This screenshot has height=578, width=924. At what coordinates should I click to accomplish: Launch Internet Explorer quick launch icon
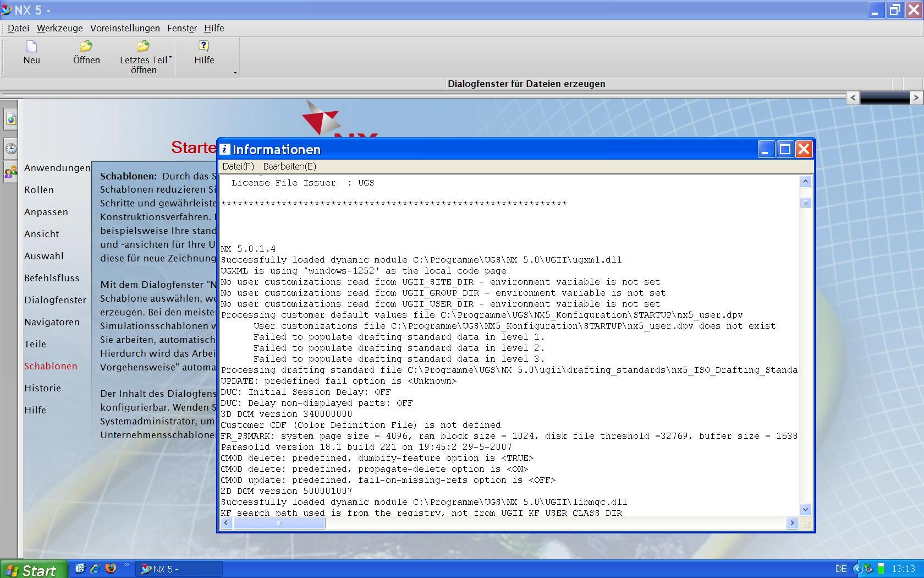95,569
